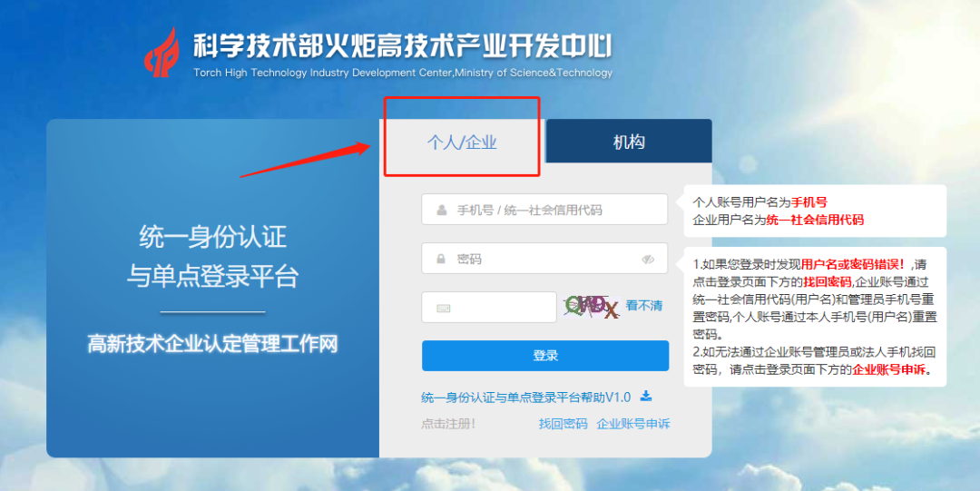This screenshot has height=491, width=980.
Task: Open the 找回密码 link
Action: 563,424
